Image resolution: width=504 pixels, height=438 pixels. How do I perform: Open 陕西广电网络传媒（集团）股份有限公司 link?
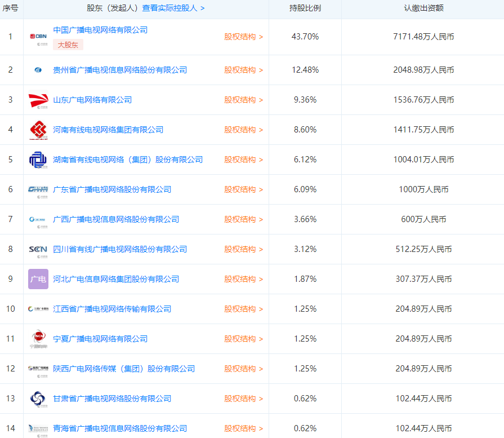pyautogui.click(x=124, y=369)
